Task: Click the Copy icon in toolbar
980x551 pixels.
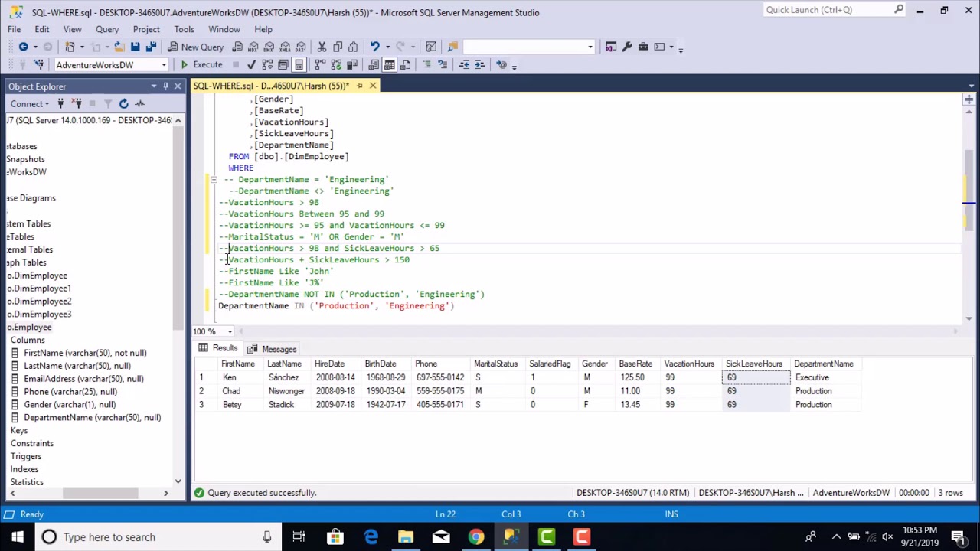Action: 338,47
